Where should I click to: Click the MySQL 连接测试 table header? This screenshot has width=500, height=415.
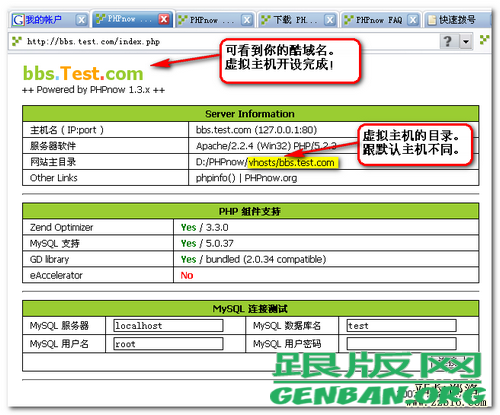point(250,309)
